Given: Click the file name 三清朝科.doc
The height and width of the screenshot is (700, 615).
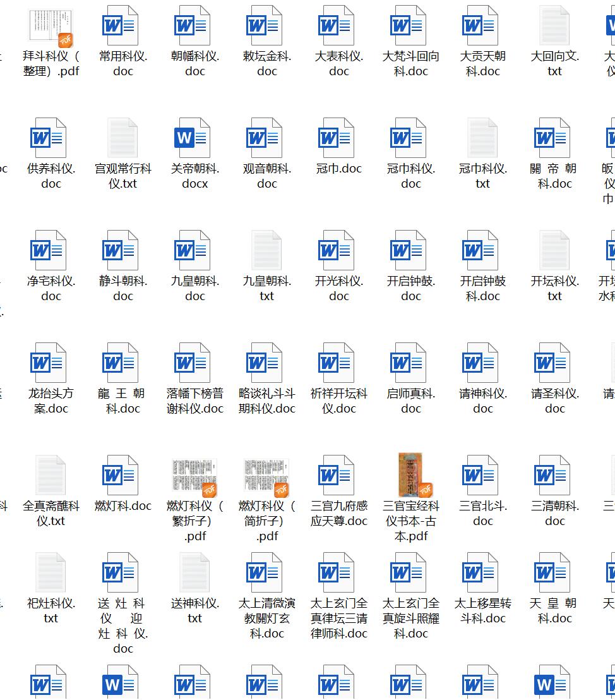Looking at the screenshot, I should [x=555, y=514].
